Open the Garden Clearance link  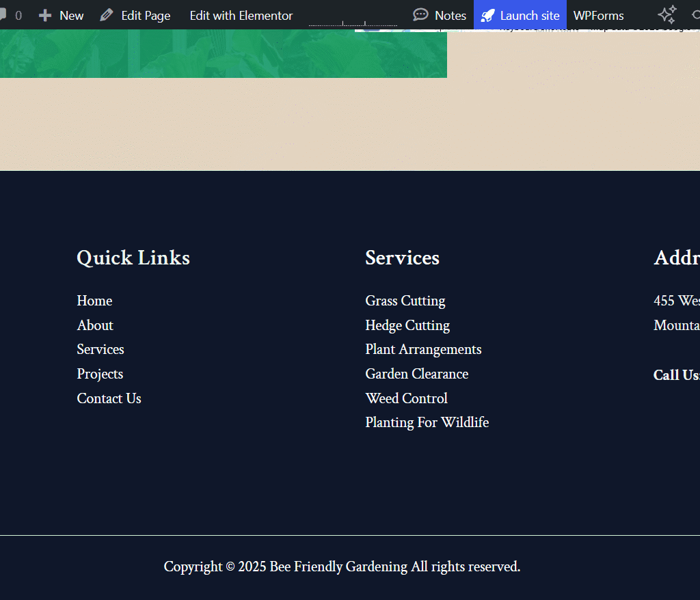pyautogui.click(x=416, y=374)
